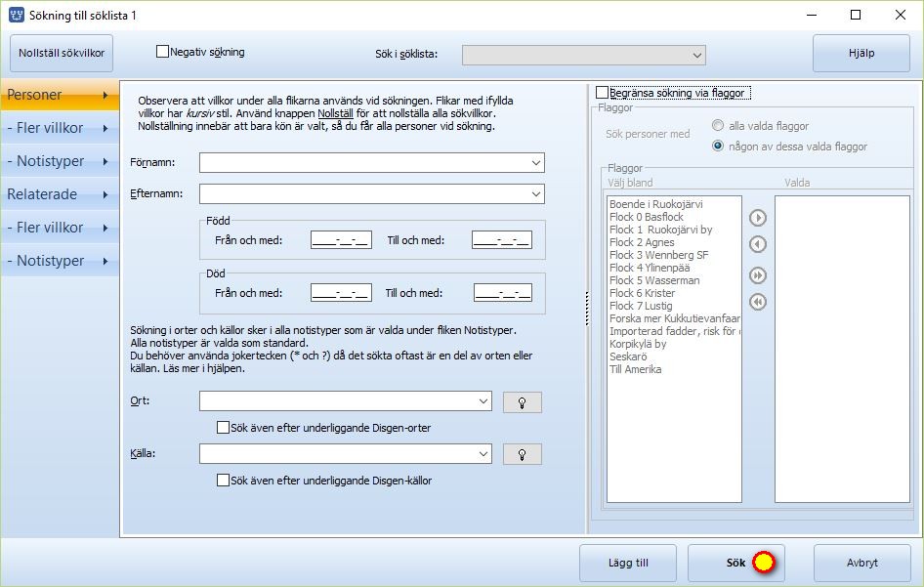924x587 pixels.
Task: Open Fler villkor tab under Relaterade
Action: (60, 228)
